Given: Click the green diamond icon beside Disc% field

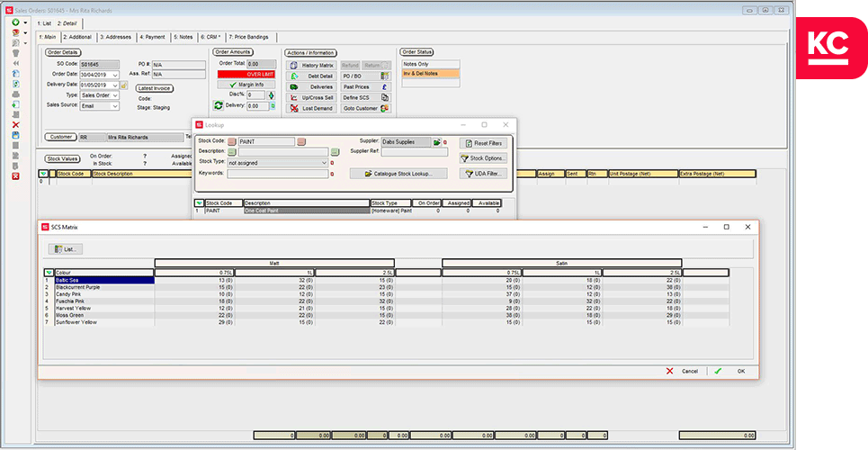Looking at the screenshot, I should point(272,95).
